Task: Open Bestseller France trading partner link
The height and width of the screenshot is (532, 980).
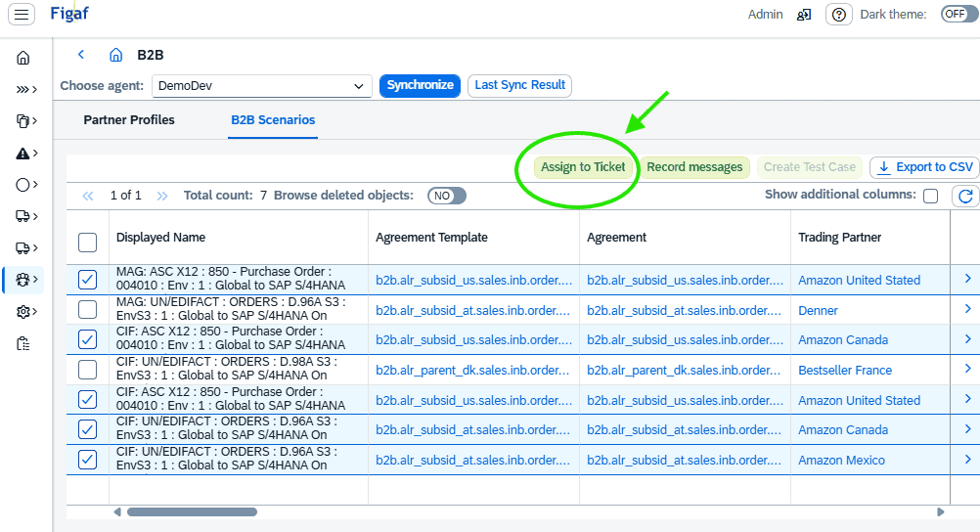Action: coord(845,371)
